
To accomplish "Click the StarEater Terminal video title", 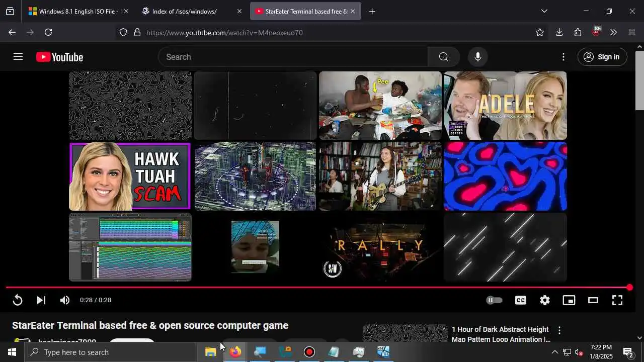I will pos(150,325).
